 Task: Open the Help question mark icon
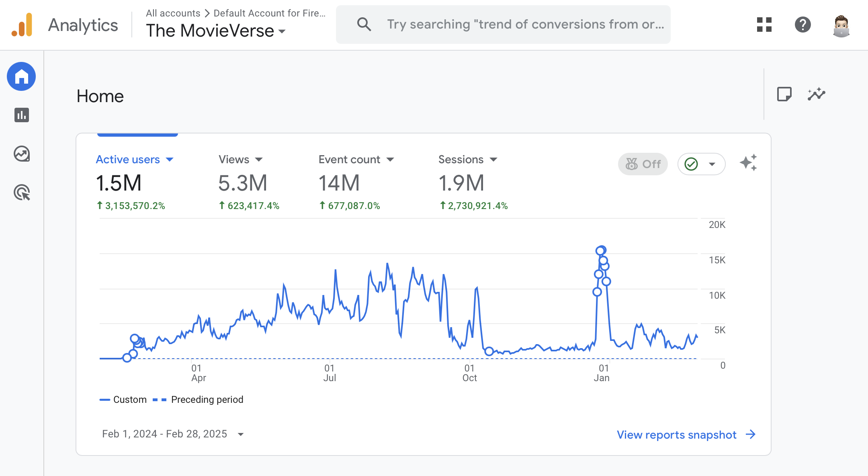[803, 25]
